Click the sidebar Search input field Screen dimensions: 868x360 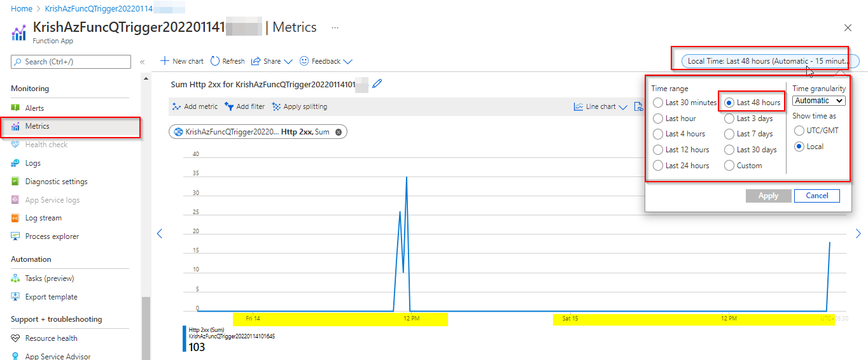(71, 62)
